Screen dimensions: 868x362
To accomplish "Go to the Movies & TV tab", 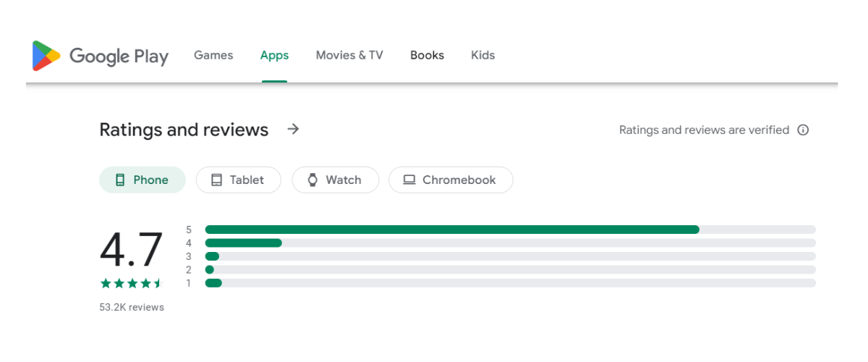I will click(x=349, y=55).
